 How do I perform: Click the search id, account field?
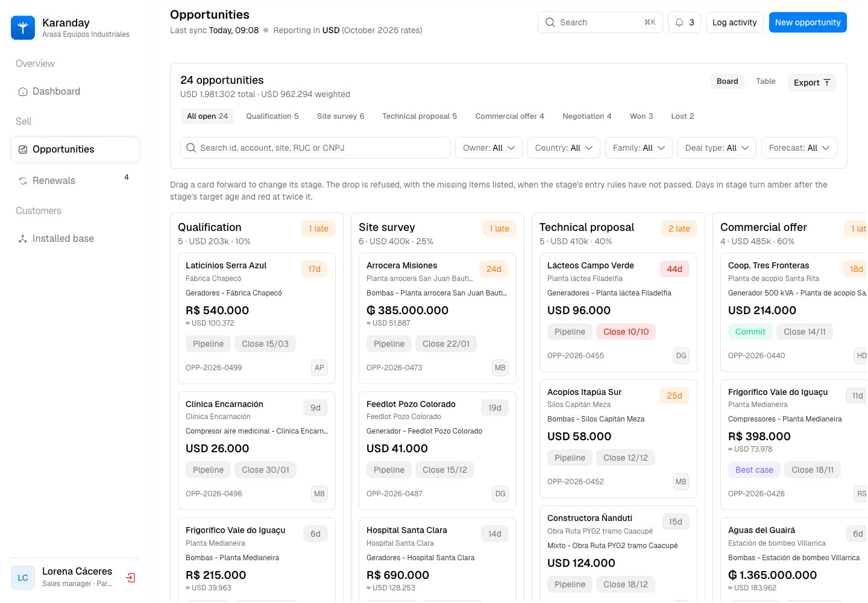point(315,148)
